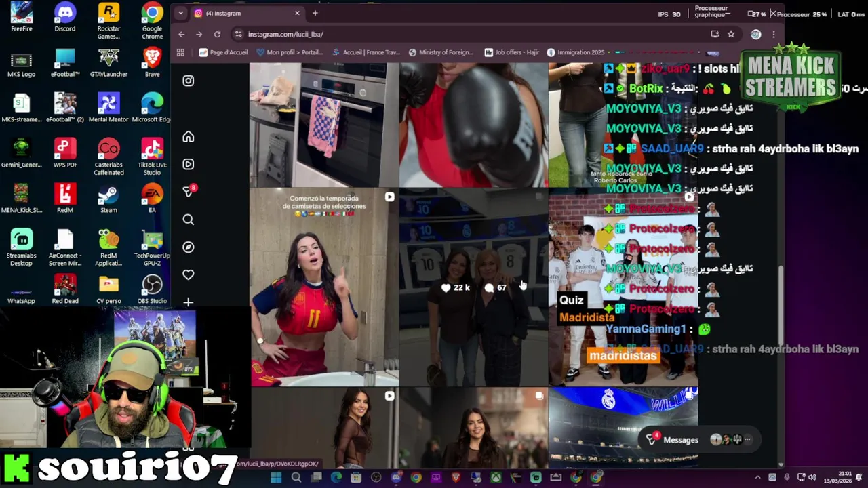
Task: Click the Instagram logo in the sidebar
Action: [x=188, y=81]
